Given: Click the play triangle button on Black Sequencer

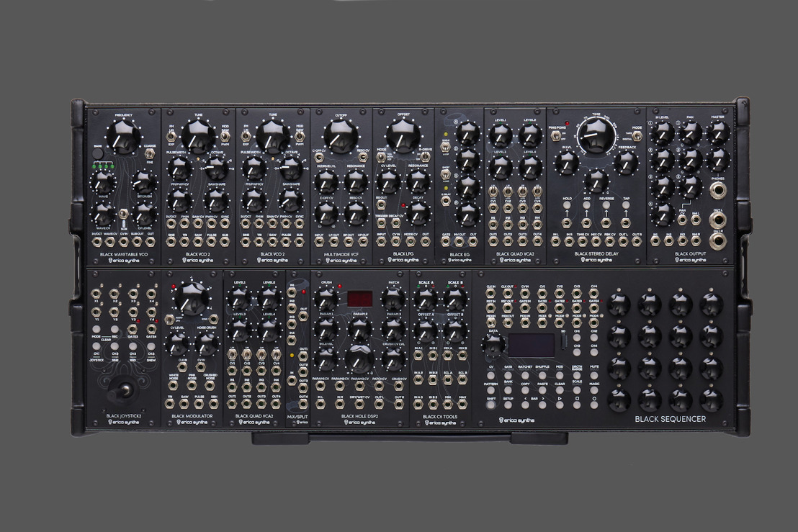Looking at the screenshot, I should 560,405.
